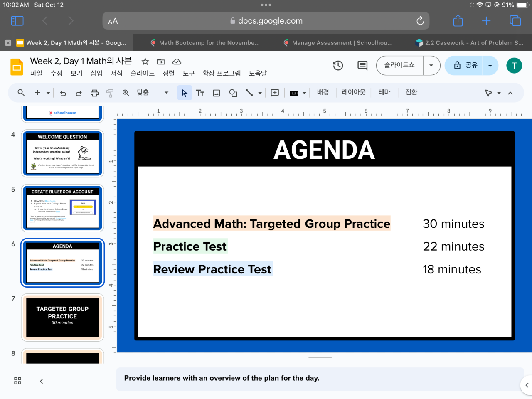
Task: Switch to grid view of slides
Action: click(17, 381)
